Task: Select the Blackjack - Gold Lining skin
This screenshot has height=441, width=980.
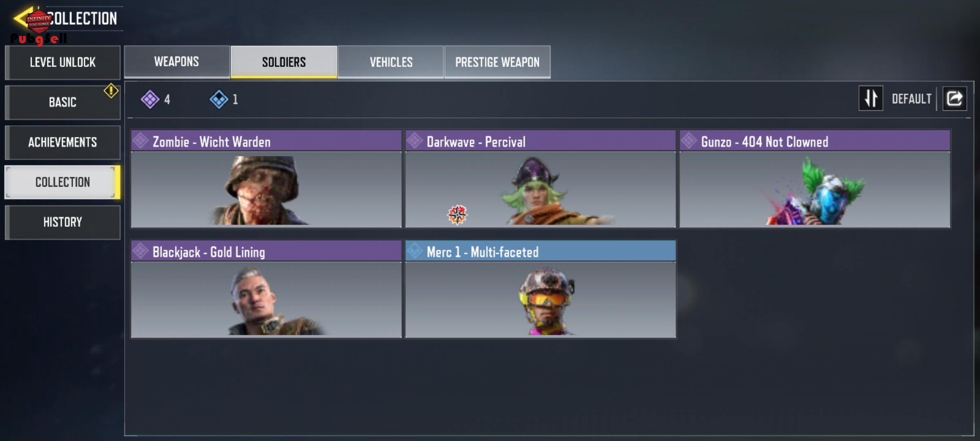Action: pos(266,289)
